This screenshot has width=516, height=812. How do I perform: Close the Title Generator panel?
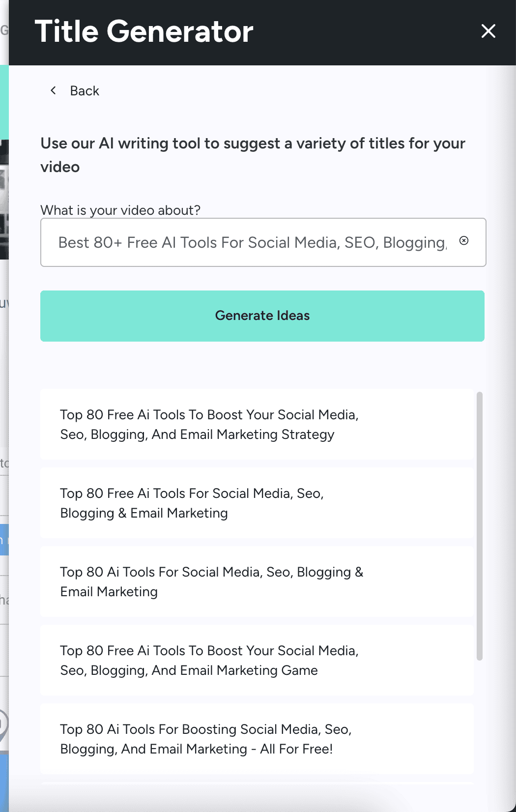pos(488,31)
